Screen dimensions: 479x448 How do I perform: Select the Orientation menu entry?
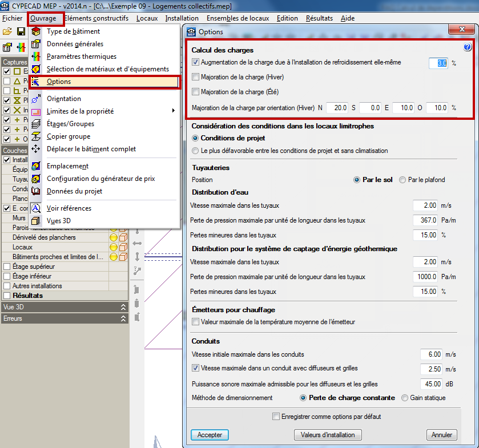pyautogui.click(x=63, y=99)
